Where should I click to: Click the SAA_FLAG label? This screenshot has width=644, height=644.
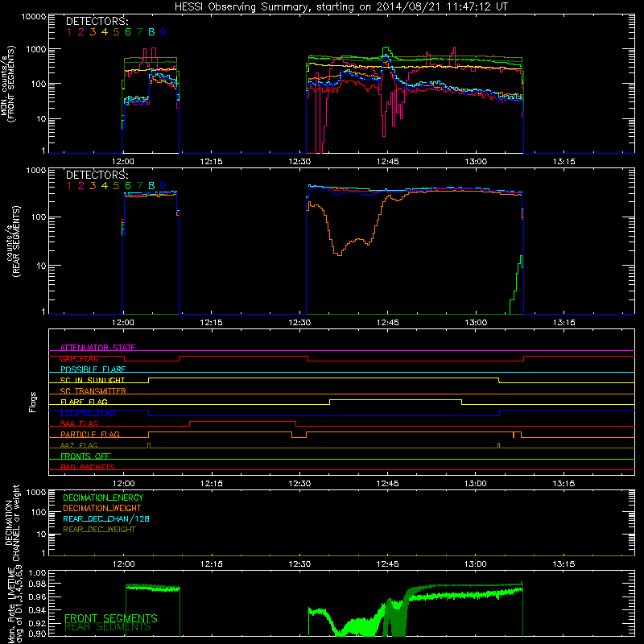(x=79, y=423)
